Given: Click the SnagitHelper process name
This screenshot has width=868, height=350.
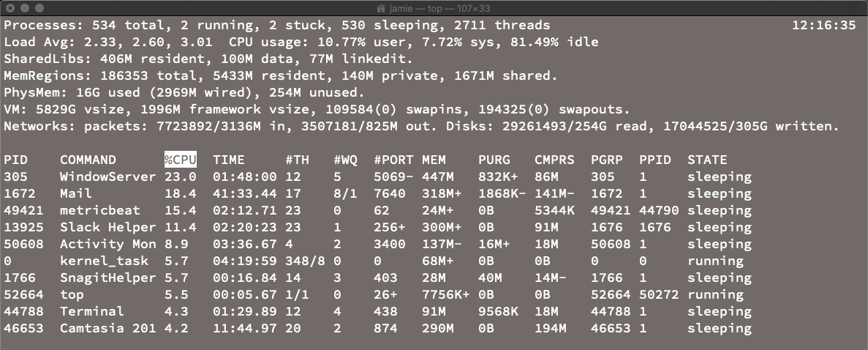Looking at the screenshot, I should click(x=108, y=278).
